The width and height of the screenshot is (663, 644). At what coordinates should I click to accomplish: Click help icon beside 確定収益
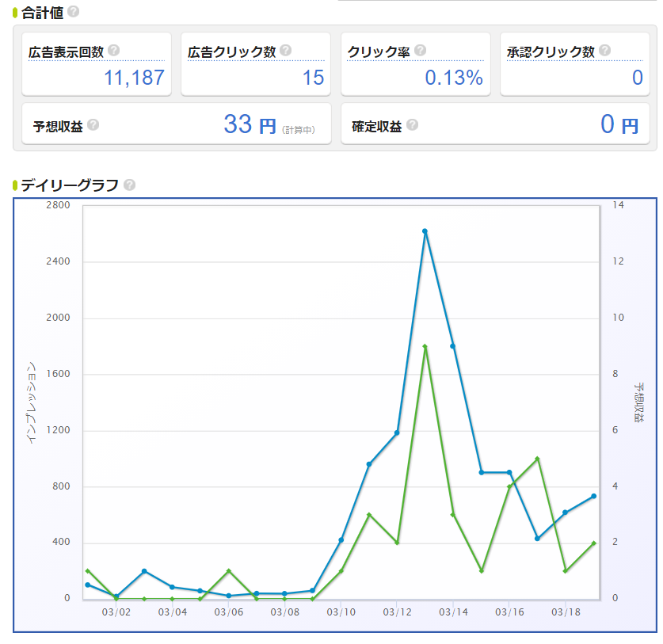412,124
